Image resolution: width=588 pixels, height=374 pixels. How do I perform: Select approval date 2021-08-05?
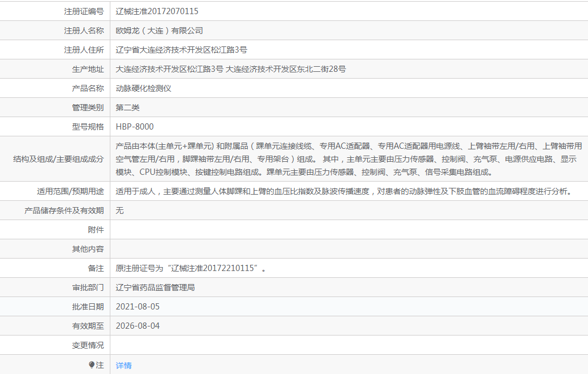click(138, 307)
